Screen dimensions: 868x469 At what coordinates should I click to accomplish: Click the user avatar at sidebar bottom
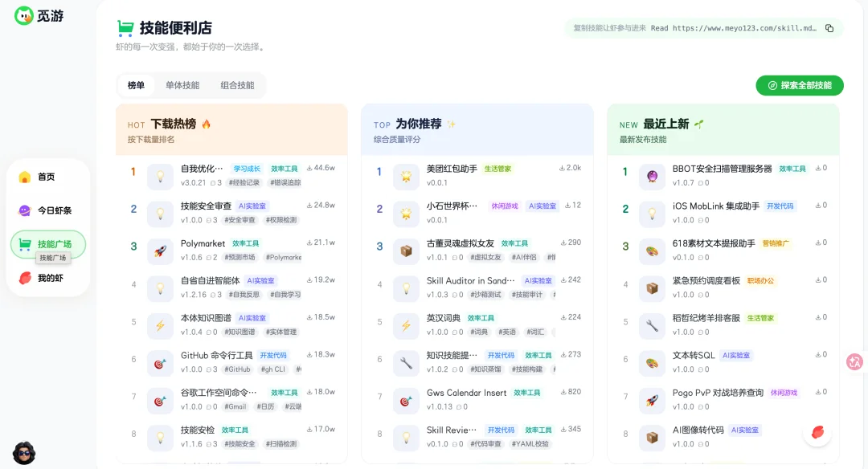24,453
